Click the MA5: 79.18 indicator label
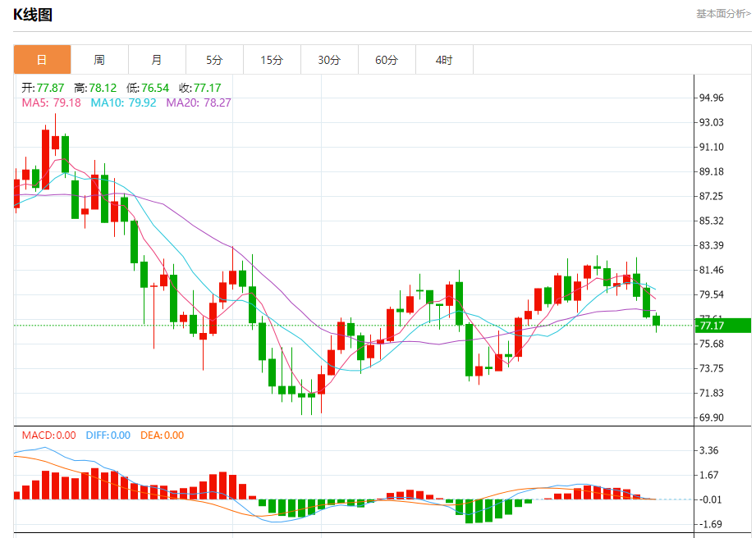756x538 pixels. click(x=51, y=103)
